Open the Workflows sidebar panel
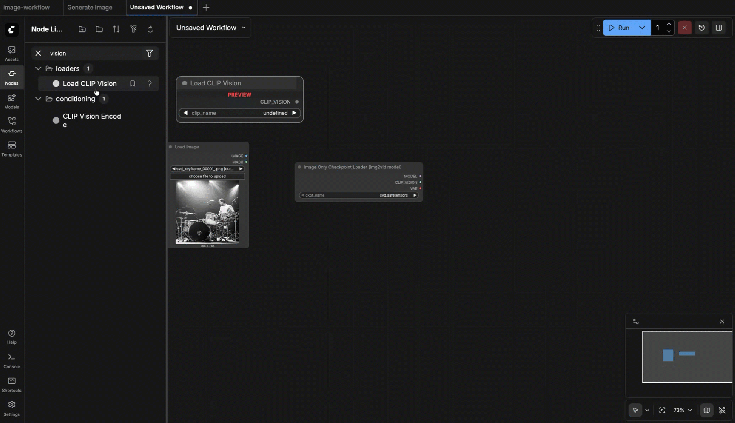735x423 pixels. [x=12, y=123]
